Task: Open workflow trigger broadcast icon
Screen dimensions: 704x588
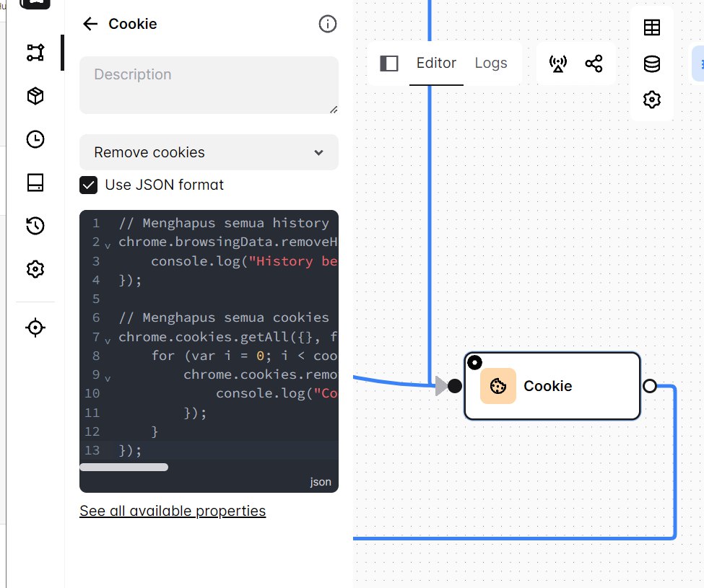Action: pyautogui.click(x=557, y=63)
